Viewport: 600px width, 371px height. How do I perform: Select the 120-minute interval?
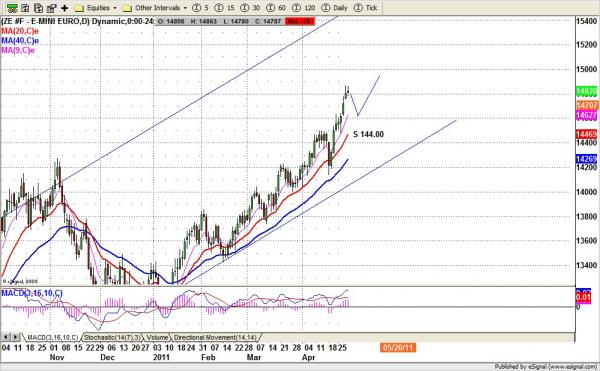coord(303,8)
